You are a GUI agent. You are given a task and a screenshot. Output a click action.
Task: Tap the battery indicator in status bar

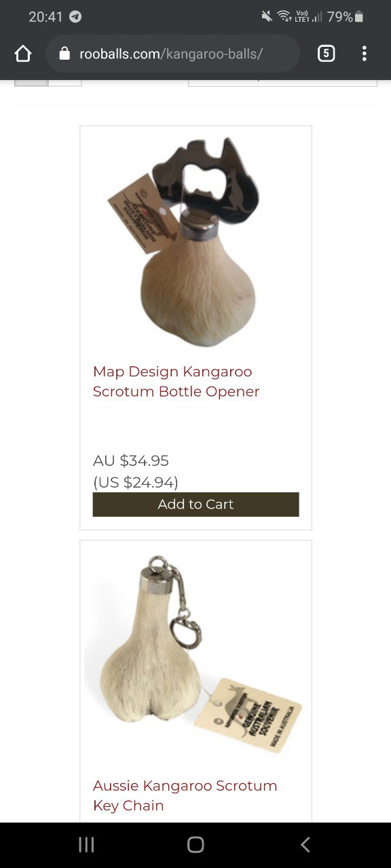point(359,17)
